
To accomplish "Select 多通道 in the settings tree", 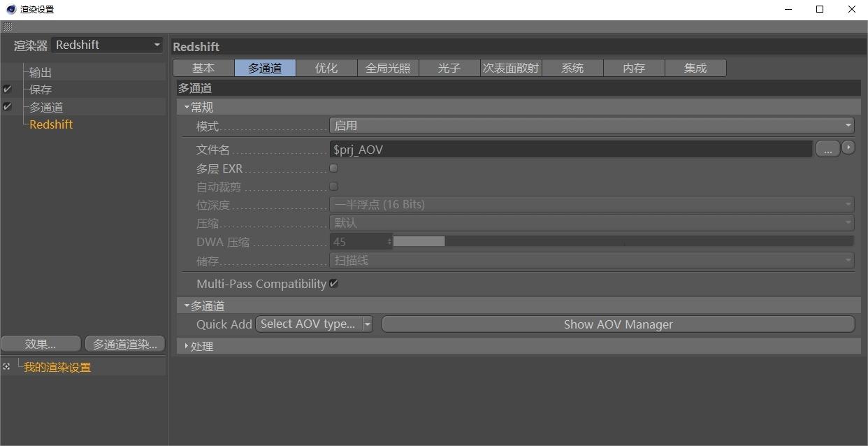I will pyautogui.click(x=46, y=107).
